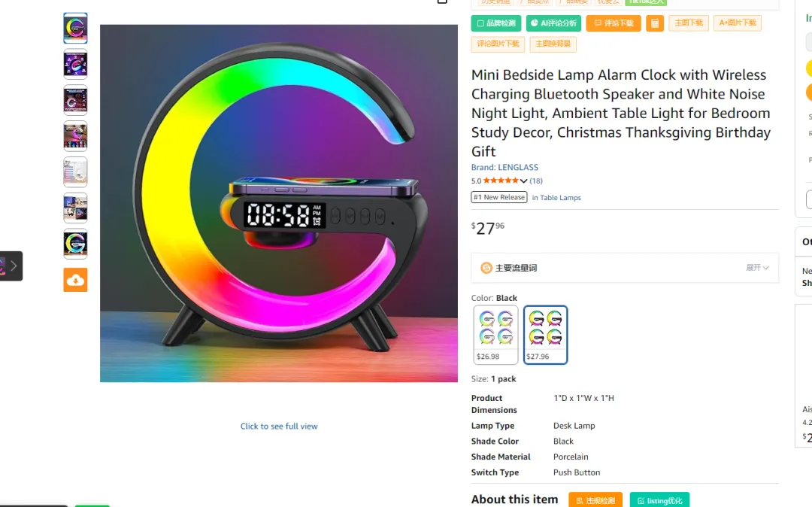Open the 品牌检测 brand check tool

[496, 23]
